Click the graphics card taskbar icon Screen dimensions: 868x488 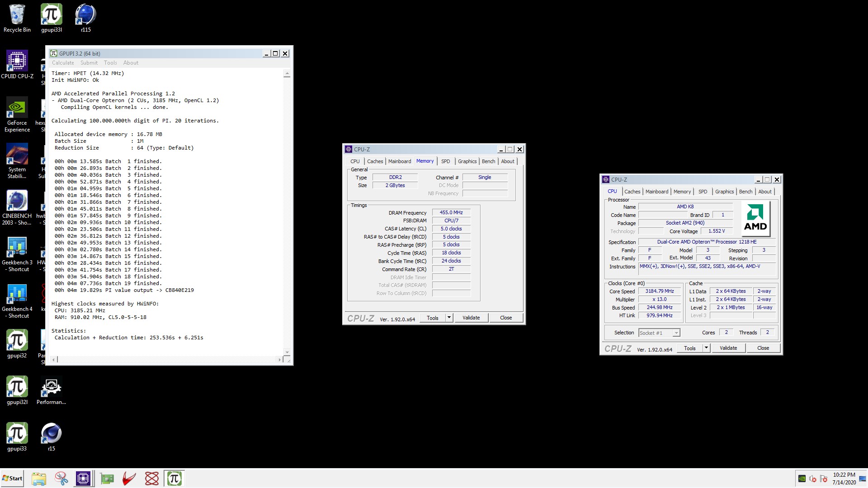(107, 479)
